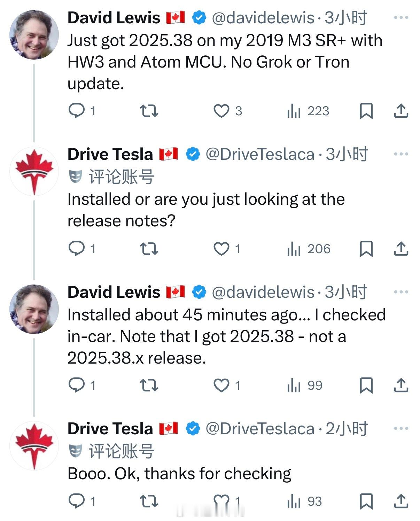Image resolution: width=420 pixels, height=521 pixels.
Task: Retweet "Booo. Ok, thanks for checking" tweet
Action: tap(149, 501)
